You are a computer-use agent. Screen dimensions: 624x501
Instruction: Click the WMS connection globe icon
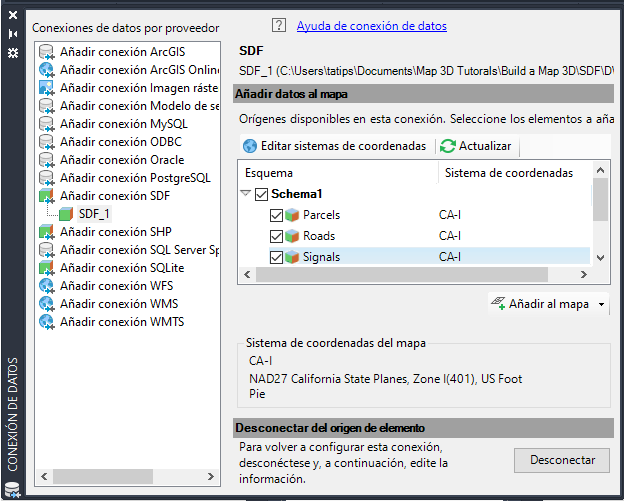coord(46,304)
